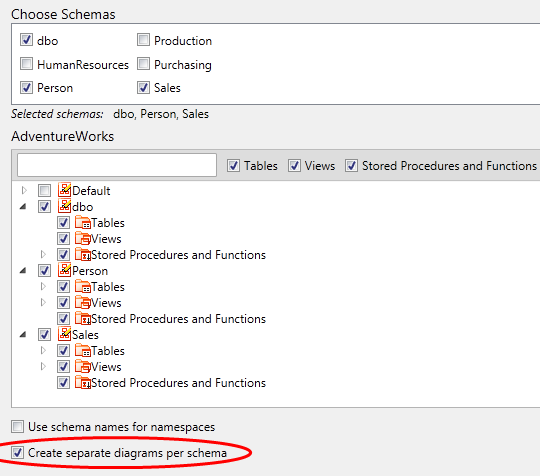This screenshot has height=476, width=540.
Task: Click the 'Selected schemas:' label text
Action: click(x=57, y=114)
